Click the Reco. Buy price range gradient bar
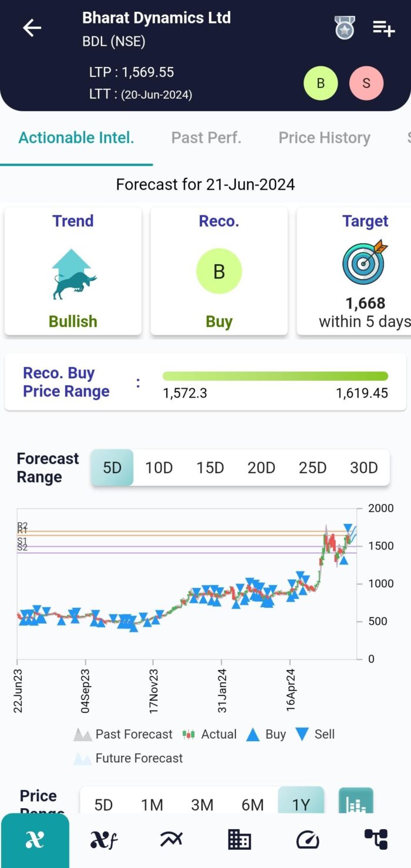Viewport: 411px width, 868px height. click(275, 375)
